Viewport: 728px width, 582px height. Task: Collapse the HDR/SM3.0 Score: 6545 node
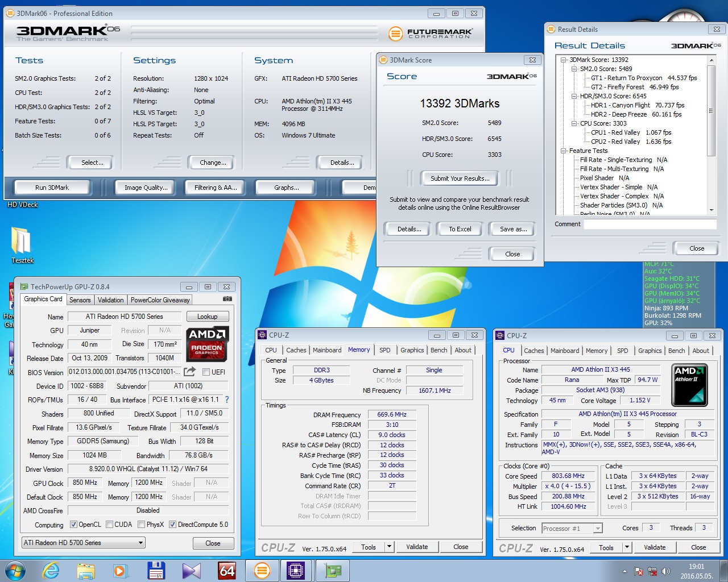tap(574, 96)
